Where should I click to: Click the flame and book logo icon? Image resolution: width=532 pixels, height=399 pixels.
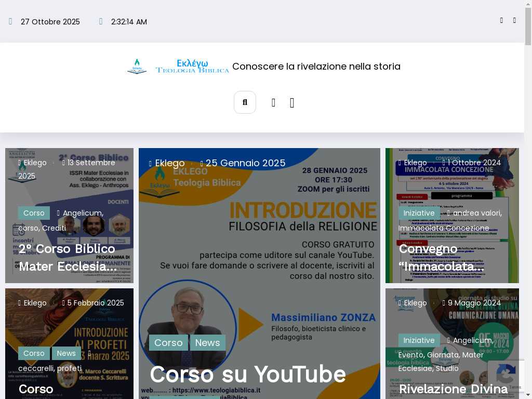(137, 66)
